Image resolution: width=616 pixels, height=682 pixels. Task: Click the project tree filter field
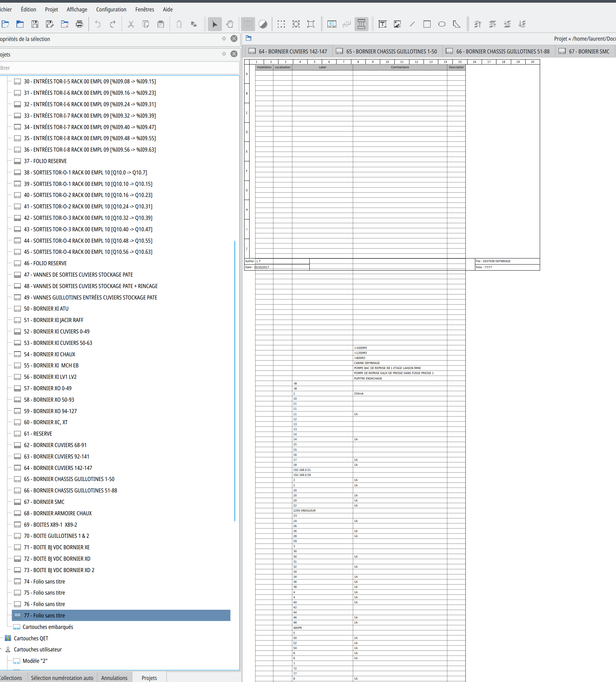click(x=119, y=68)
